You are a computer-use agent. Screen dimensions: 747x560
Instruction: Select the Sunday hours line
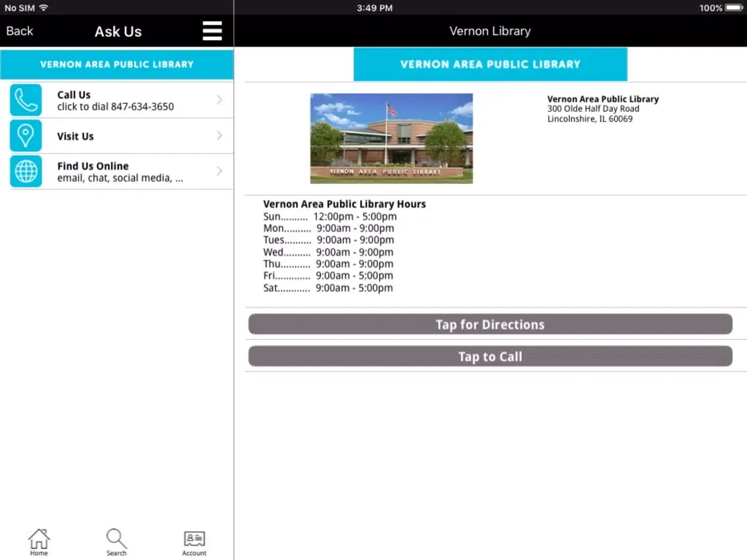(x=329, y=216)
